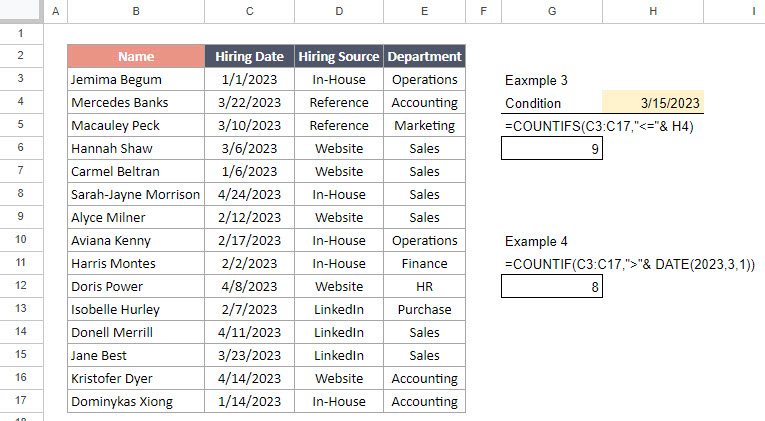The height and width of the screenshot is (421, 765).
Task: Click the HR department cell
Action: pos(424,286)
